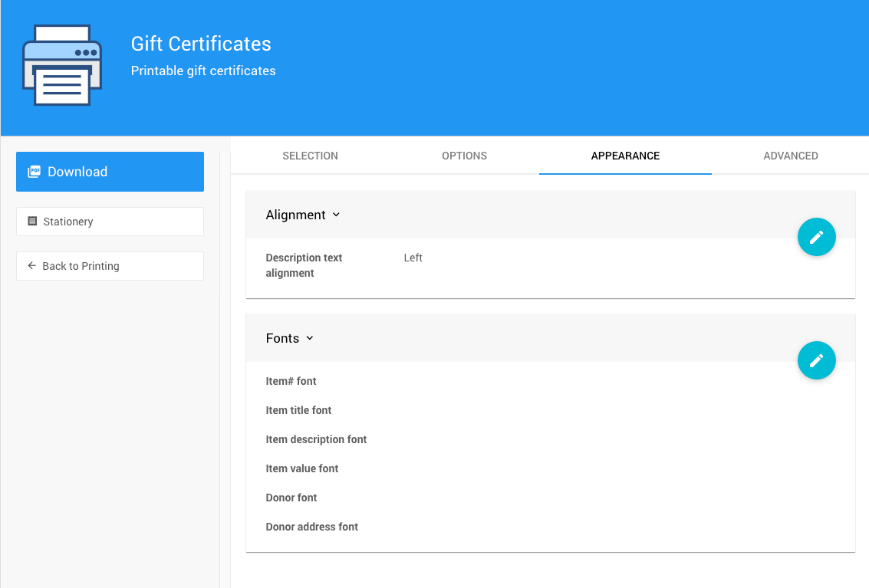This screenshot has width=869, height=588.
Task: Click the Description text alignment label
Action: [304, 265]
